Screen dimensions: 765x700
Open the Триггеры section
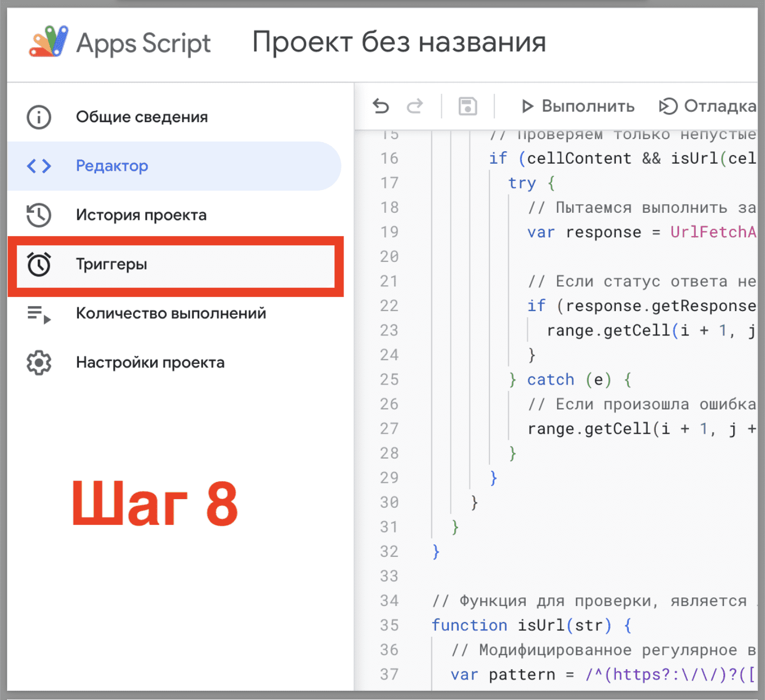[x=176, y=266]
